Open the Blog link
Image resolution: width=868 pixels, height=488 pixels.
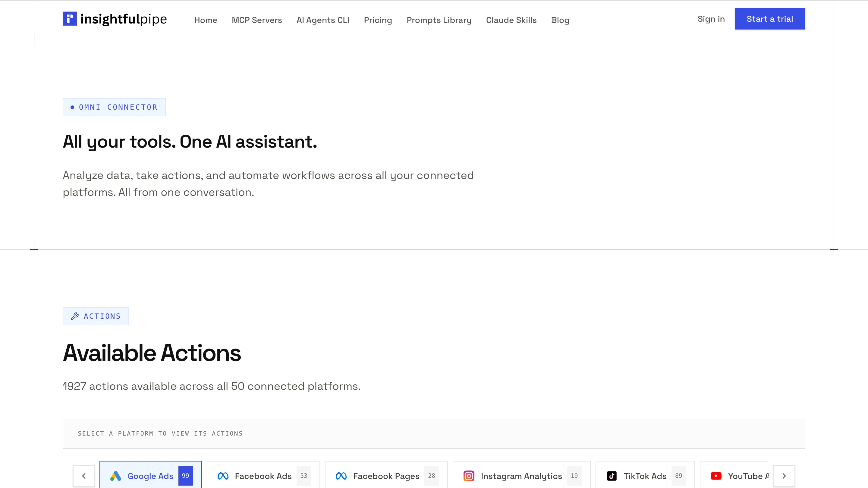[x=560, y=20]
